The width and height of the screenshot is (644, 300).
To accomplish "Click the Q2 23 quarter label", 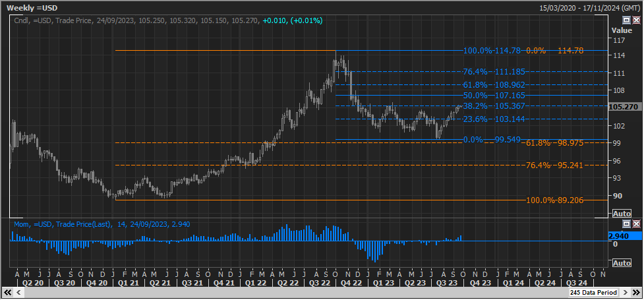I will [416, 283].
